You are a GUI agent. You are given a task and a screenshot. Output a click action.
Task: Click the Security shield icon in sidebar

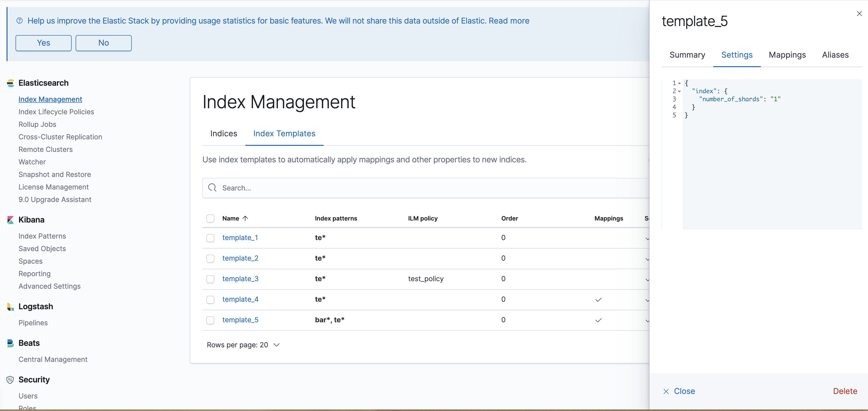point(11,380)
